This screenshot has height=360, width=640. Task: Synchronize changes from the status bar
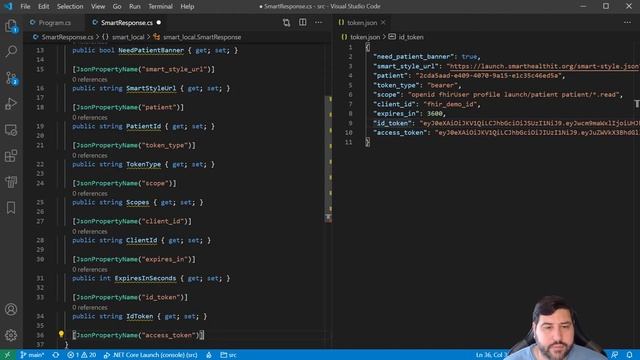coord(56,355)
